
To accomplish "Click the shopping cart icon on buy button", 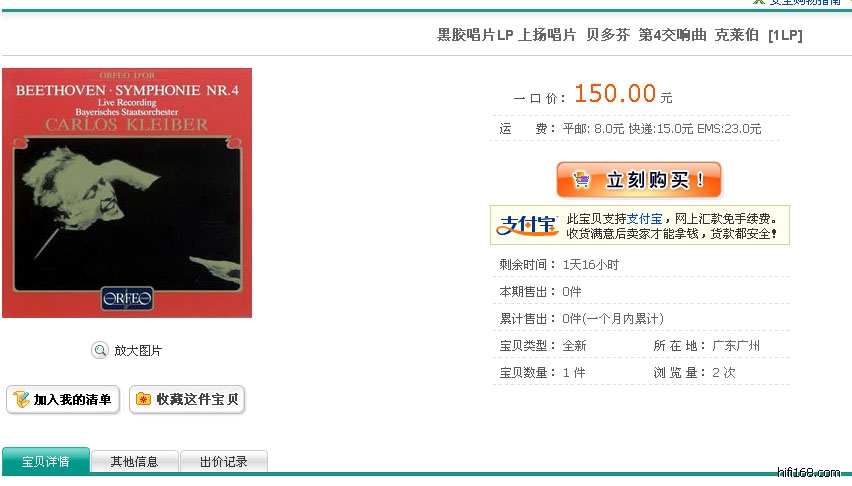I will [x=581, y=179].
